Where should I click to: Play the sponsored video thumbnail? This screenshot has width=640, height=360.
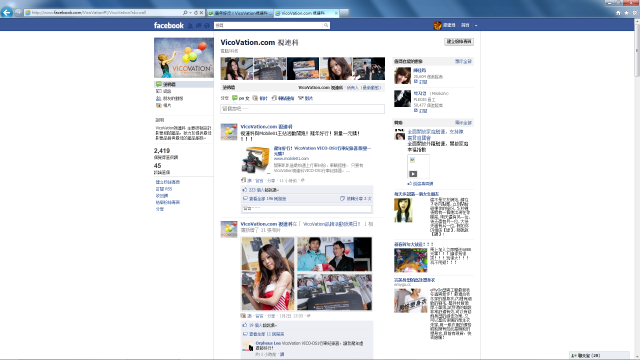tap(418, 167)
